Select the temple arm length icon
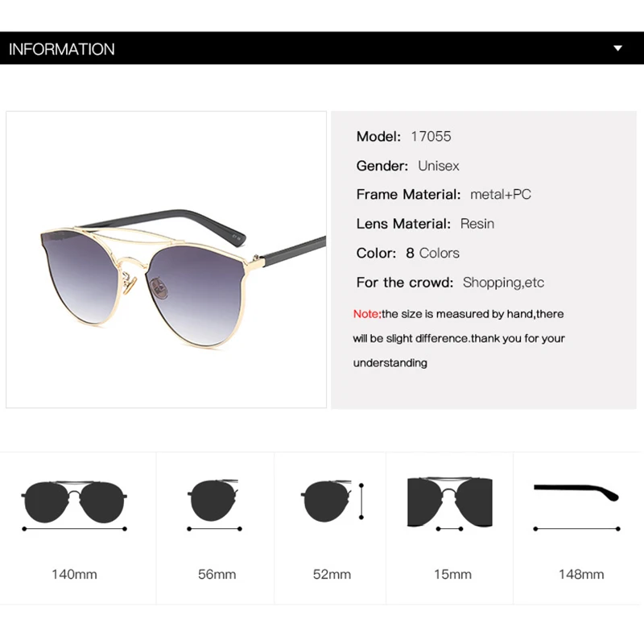Viewport: 644px width, 644px height. click(576, 507)
